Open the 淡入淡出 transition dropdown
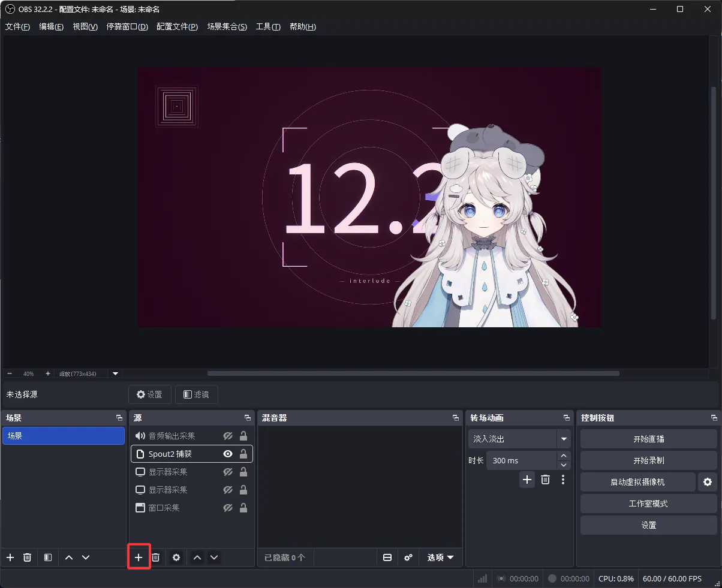This screenshot has height=588, width=722. coord(519,439)
